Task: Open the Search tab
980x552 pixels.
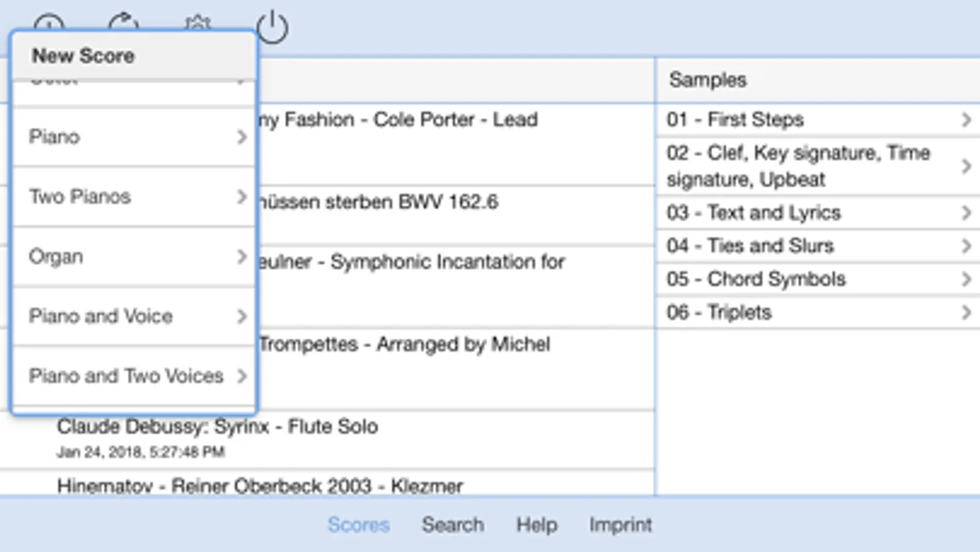Action: (x=452, y=525)
